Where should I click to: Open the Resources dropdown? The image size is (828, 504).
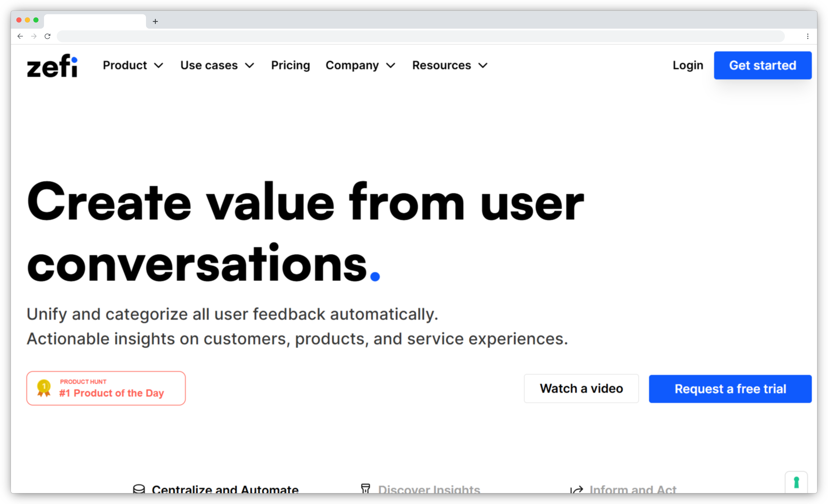point(449,65)
